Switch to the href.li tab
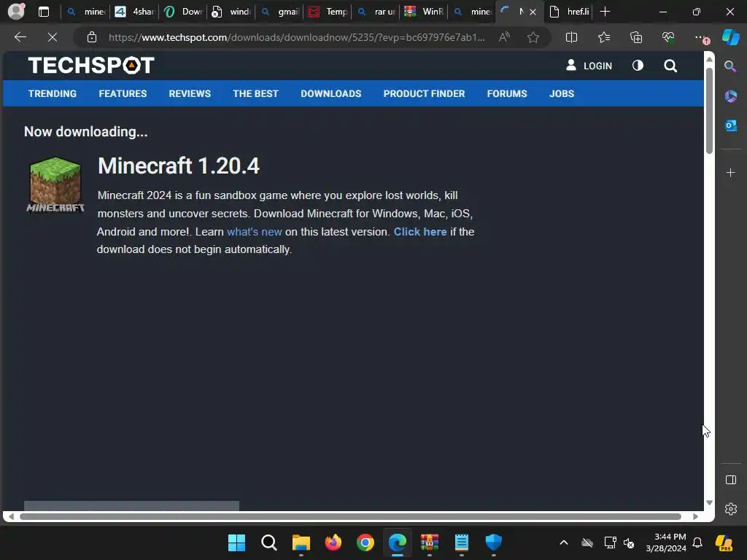Viewport: 747px width, 560px height. pyautogui.click(x=569, y=12)
